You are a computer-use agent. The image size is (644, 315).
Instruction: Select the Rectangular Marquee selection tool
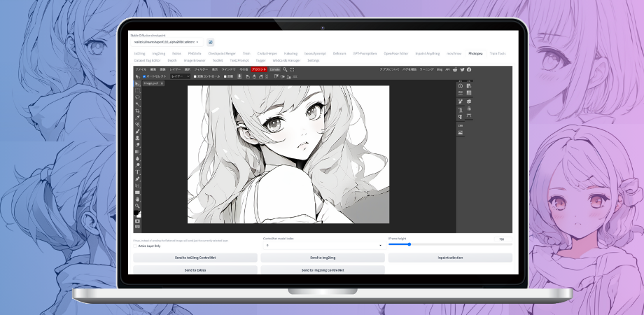coord(137,90)
